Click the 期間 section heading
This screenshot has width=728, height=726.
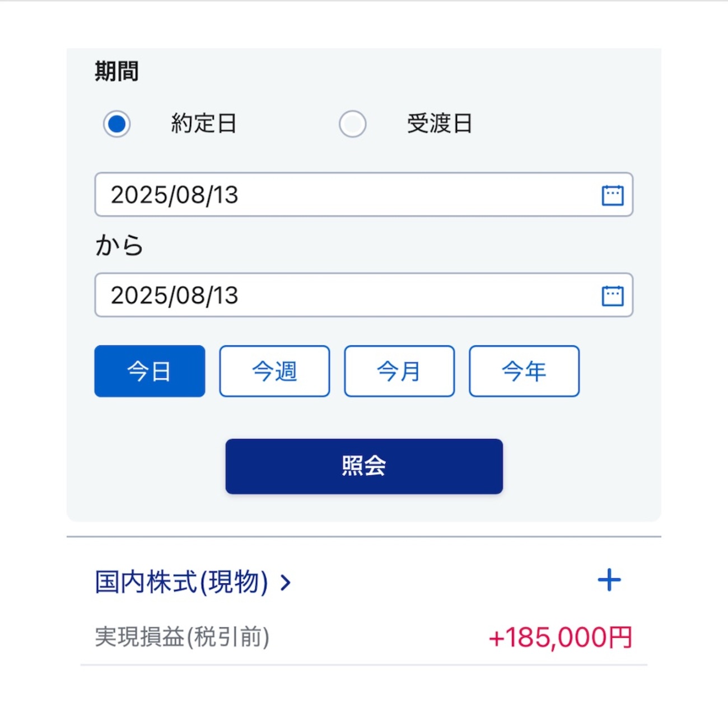pyautogui.click(x=116, y=72)
